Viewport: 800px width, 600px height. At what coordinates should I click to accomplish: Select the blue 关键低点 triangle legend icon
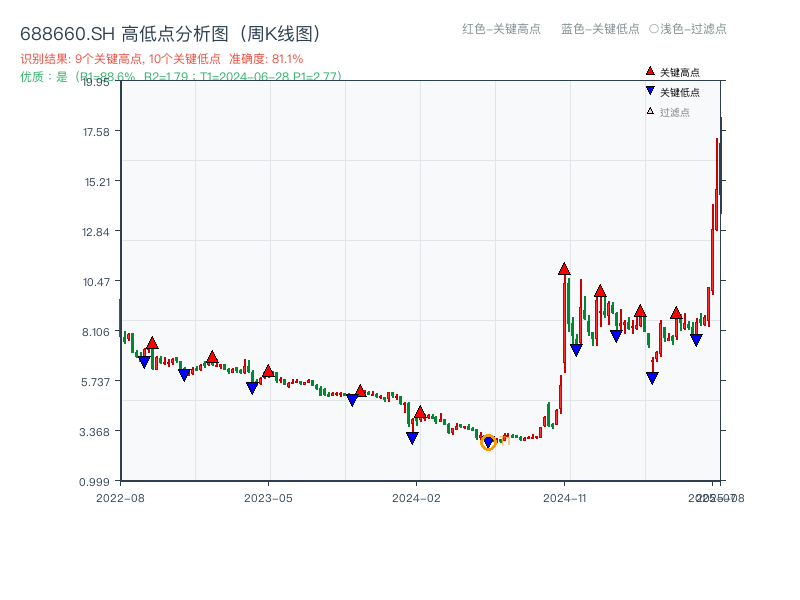[648, 89]
